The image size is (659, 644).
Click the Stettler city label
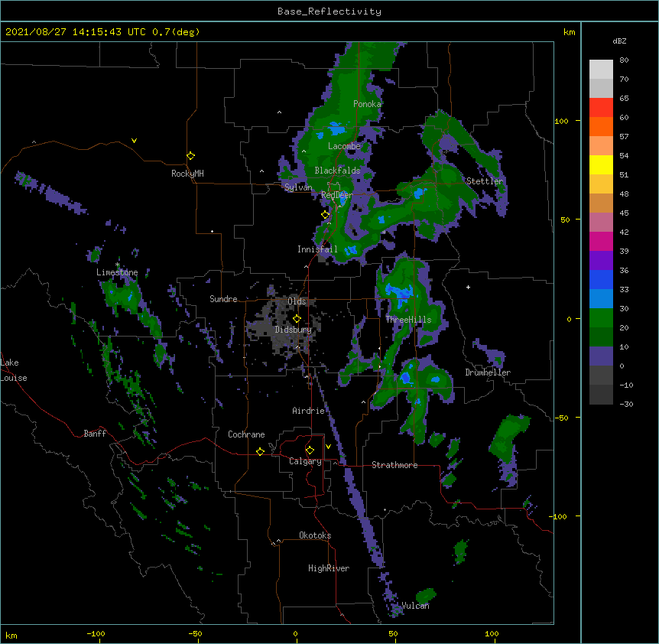click(x=485, y=181)
